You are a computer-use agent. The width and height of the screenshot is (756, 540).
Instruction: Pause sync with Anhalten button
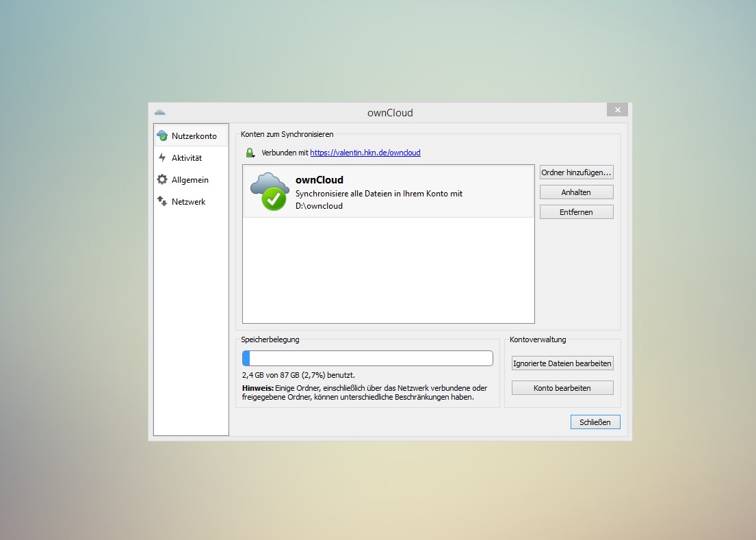576,192
